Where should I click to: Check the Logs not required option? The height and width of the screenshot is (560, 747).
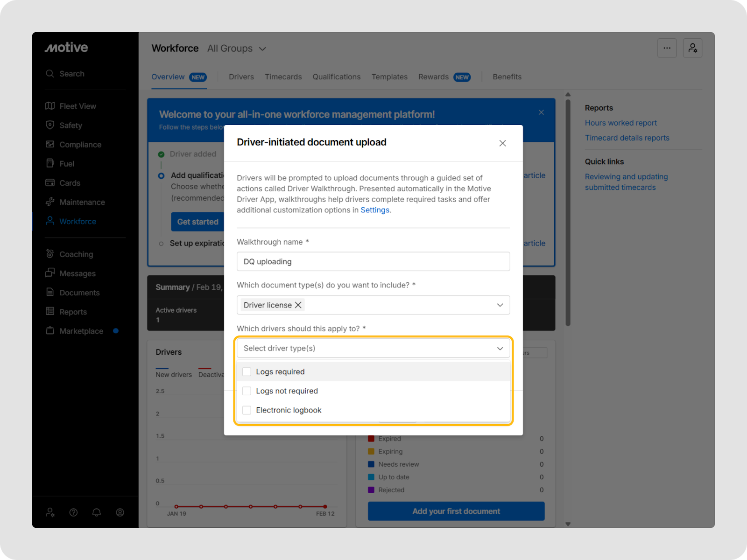pyautogui.click(x=247, y=391)
